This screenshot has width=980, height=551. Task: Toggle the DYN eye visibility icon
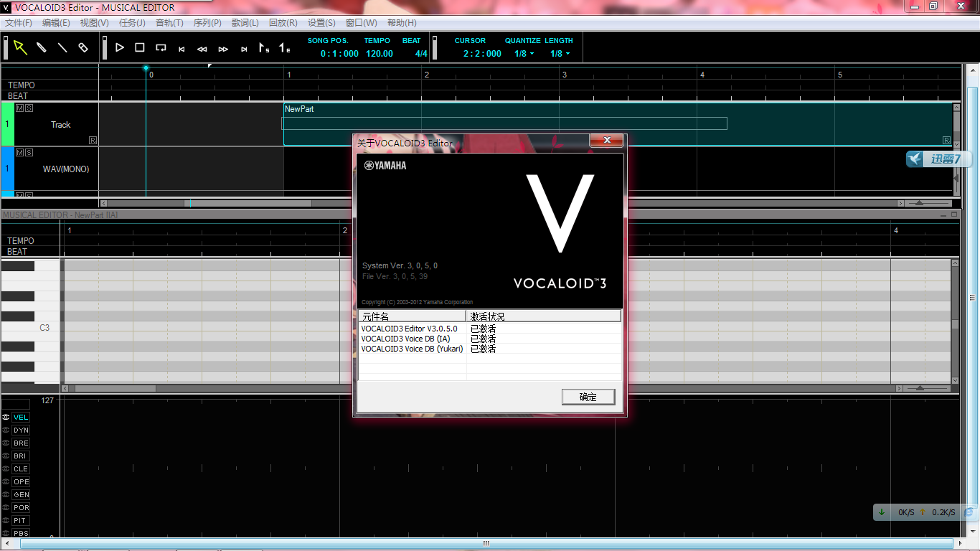6,430
